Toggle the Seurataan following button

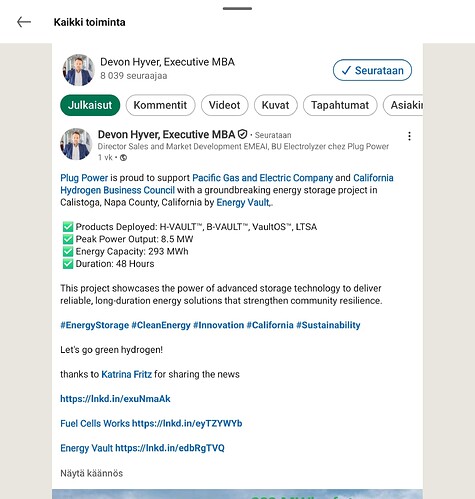click(x=372, y=70)
